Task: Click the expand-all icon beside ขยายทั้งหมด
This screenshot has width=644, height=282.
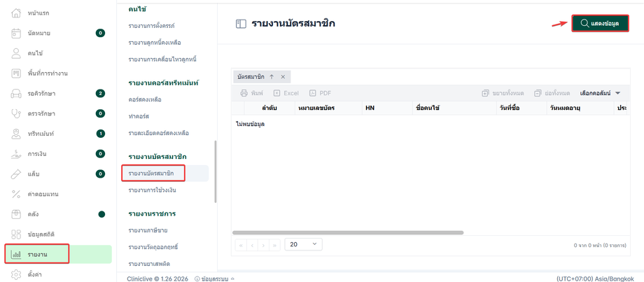Action: [486, 93]
